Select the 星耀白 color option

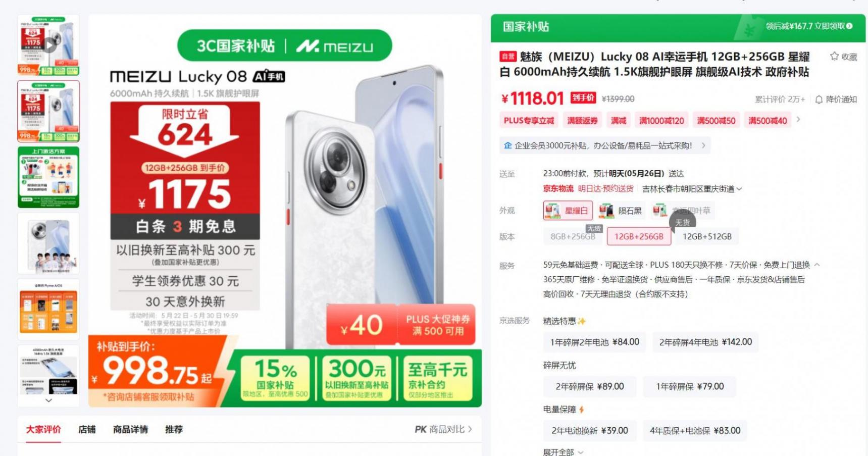tap(568, 211)
